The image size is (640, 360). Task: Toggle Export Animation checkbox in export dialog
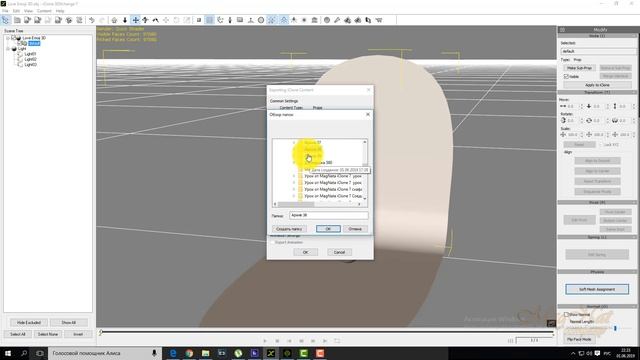272,242
